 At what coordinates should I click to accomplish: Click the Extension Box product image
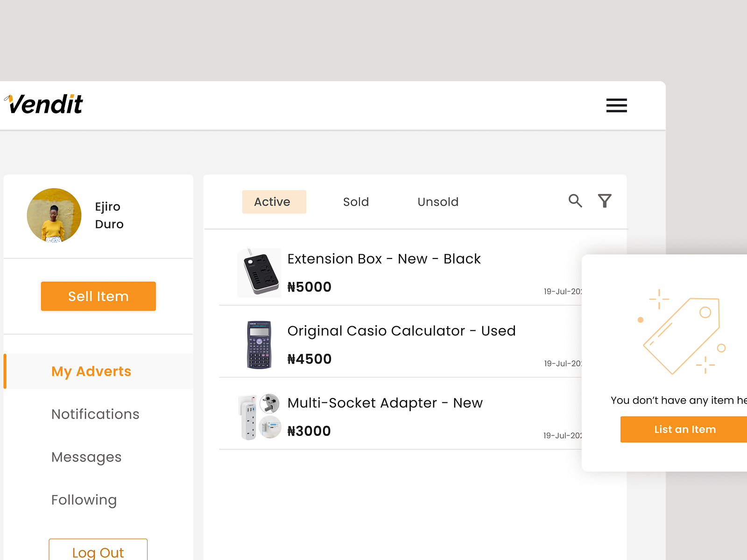pyautogui.click(x=258, y=273)
